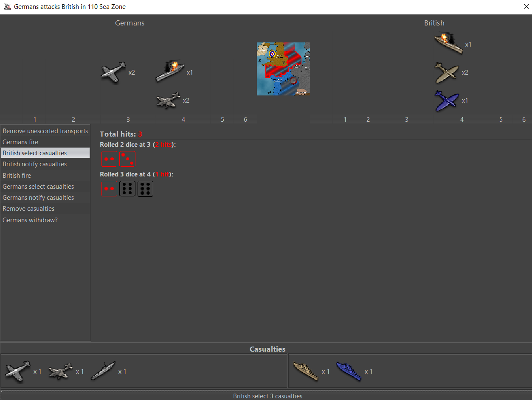Select the "Germans withdraw?" step
Screen dimensions: 532x400
pyautogui.click(x=30, y=220)
